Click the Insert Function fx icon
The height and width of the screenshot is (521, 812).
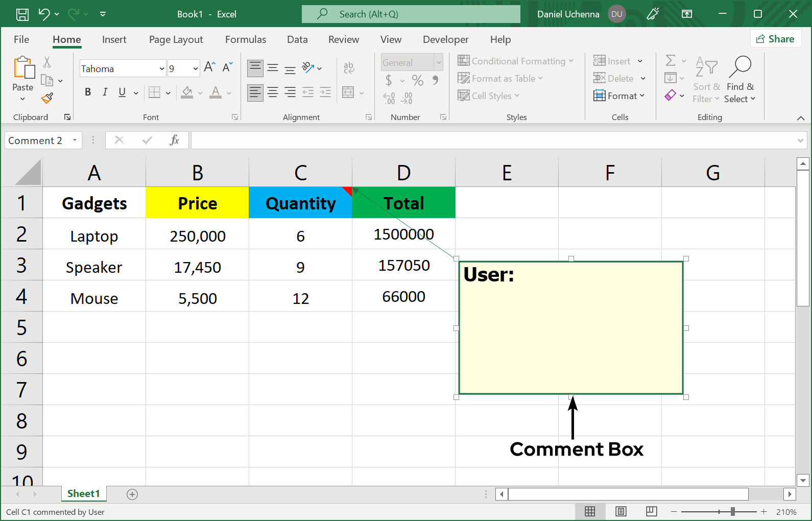coord(174,140)
